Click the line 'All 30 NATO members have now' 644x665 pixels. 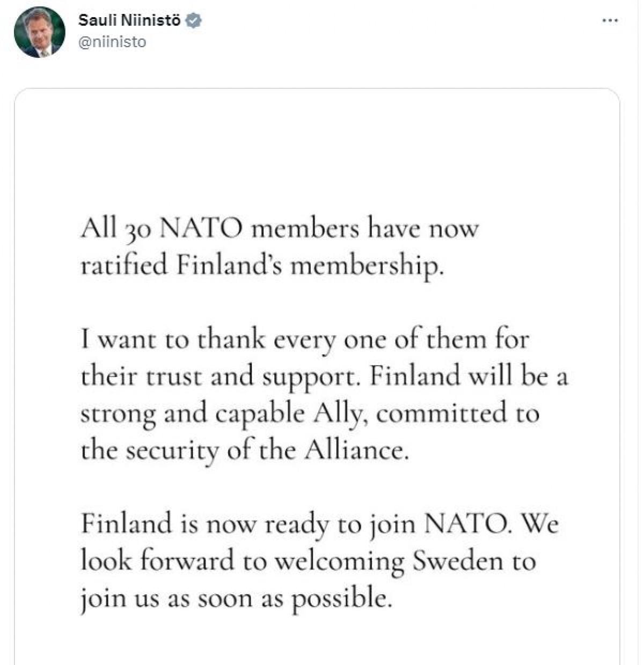point(279,229)
